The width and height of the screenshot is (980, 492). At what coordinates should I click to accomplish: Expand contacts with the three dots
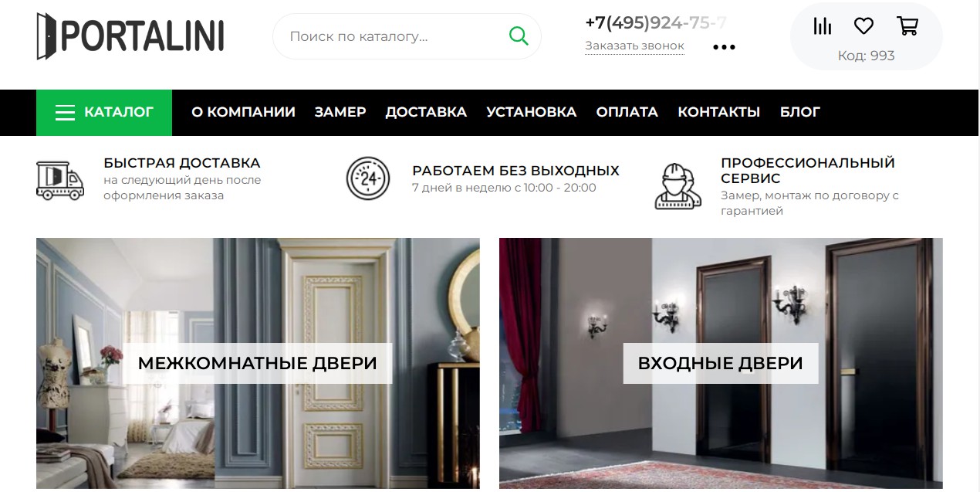point(724,47)
